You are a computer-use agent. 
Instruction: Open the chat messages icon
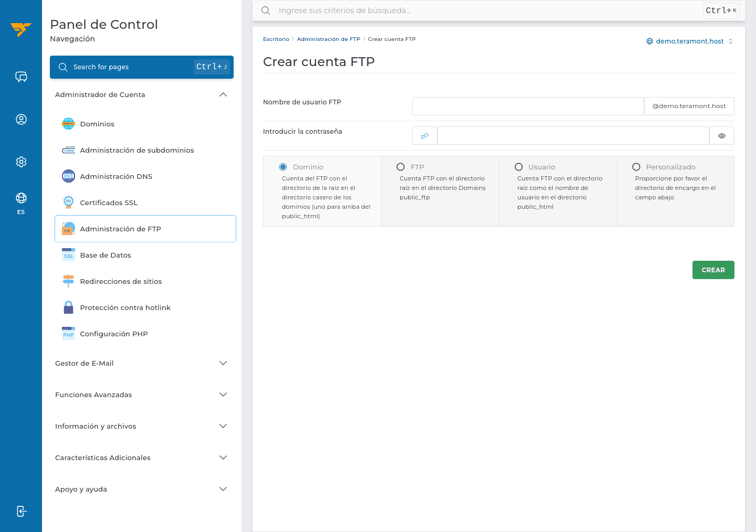pyautogui.click(x=21, y=77)
